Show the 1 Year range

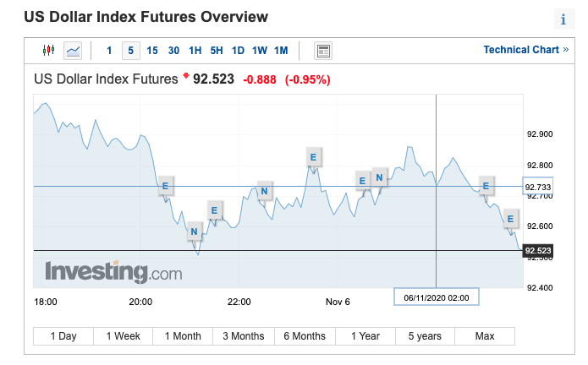[365, 336]
